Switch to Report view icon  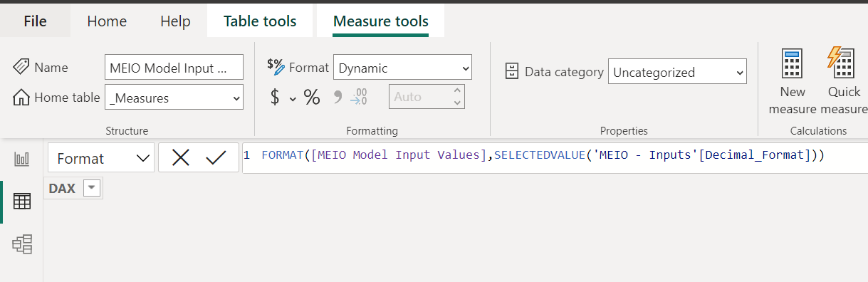pos(22,159)
